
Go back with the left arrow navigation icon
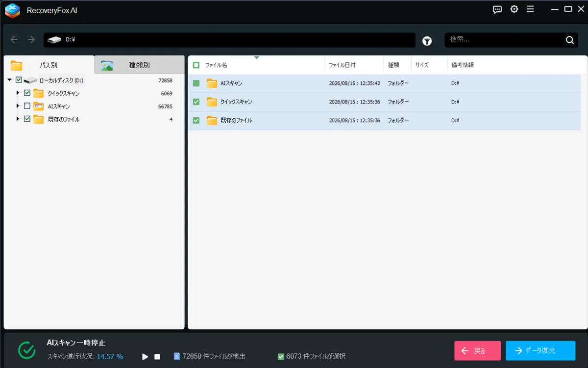pyautogui.click(x=14, y=40)
